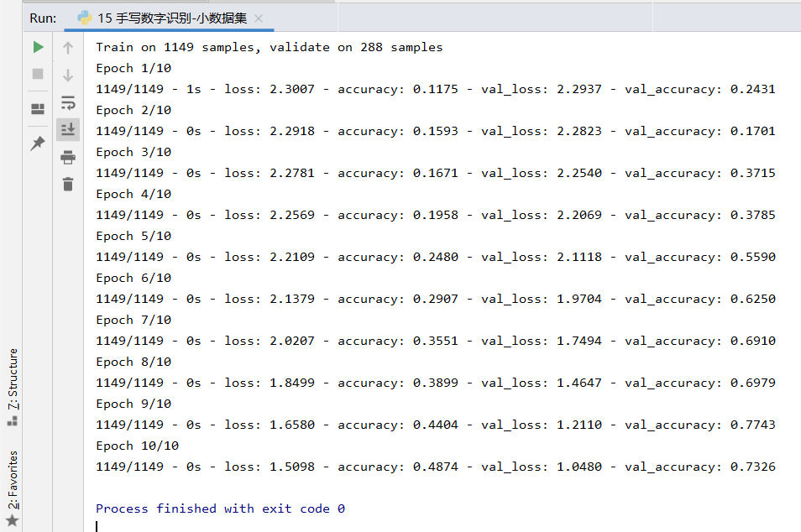The image size is (801, 532).
Task: Click the Structure panel icon
Action: pyautogui.click(x=13, y=421)
